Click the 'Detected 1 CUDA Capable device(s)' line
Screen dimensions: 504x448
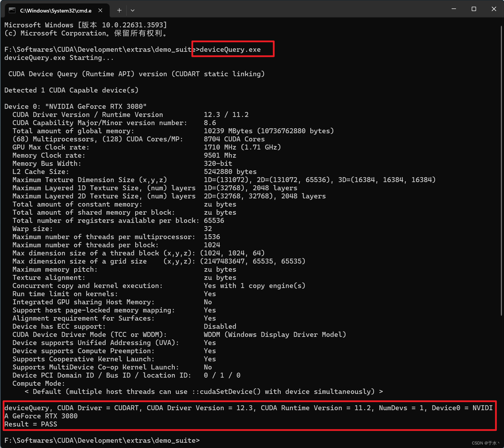pyautogui.click(x=71, y=90)
